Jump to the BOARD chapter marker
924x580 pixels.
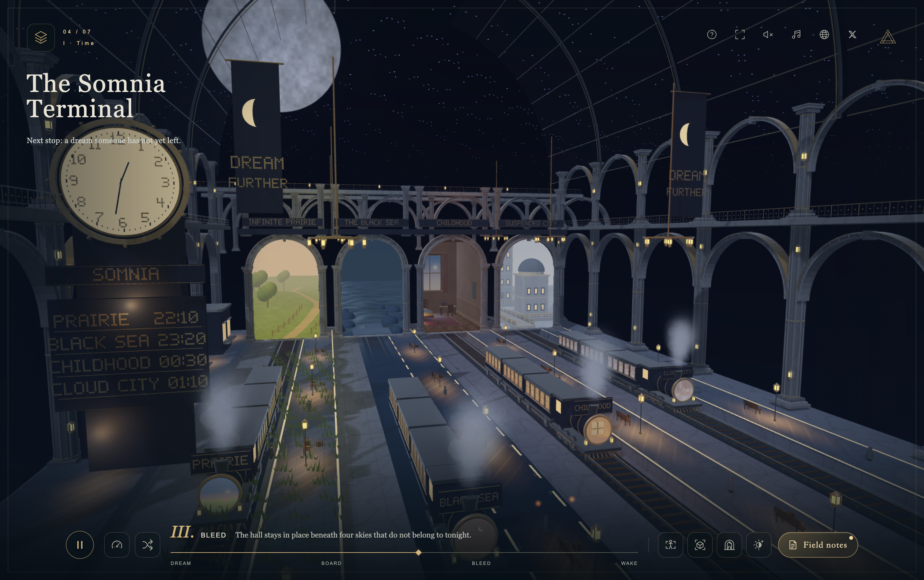coord(331,563)
